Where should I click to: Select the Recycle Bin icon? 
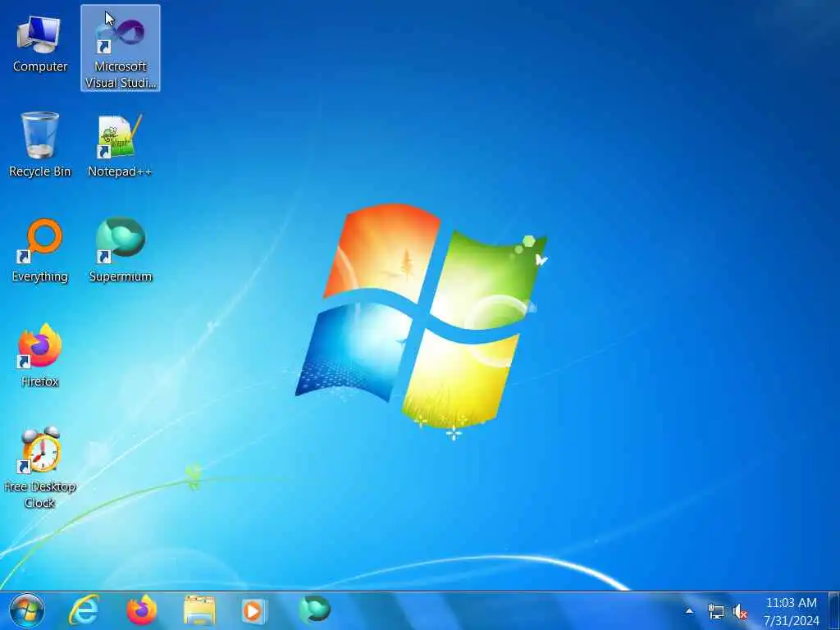coord(40,144)
